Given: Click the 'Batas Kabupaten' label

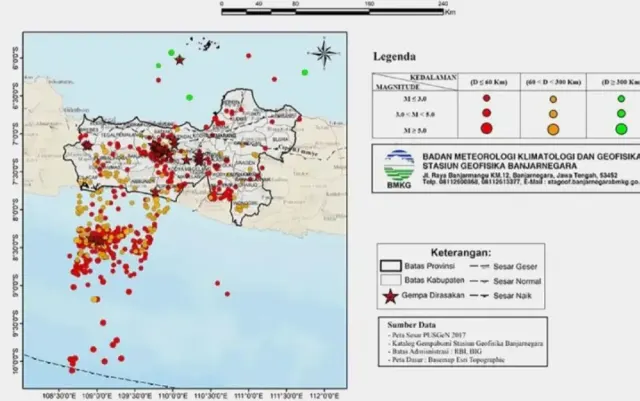Looking at the screenshot, I should pos(434,281).
